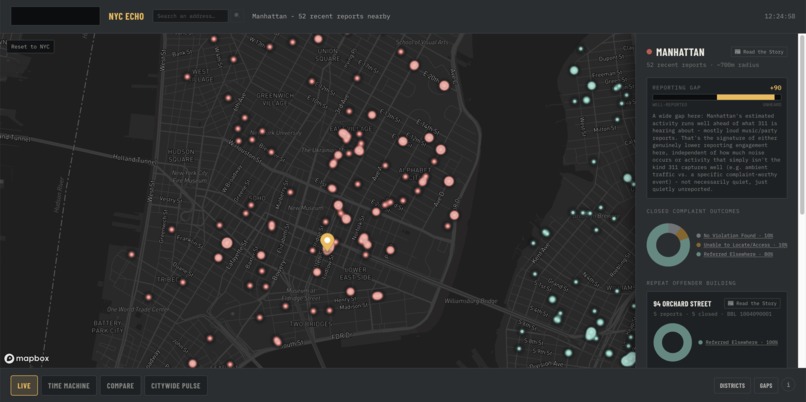The width and height of the screenshot is (806, 402).
Task: Click the locate icon beside the search field
Action: pyautogui.click(x=236, y=15)
